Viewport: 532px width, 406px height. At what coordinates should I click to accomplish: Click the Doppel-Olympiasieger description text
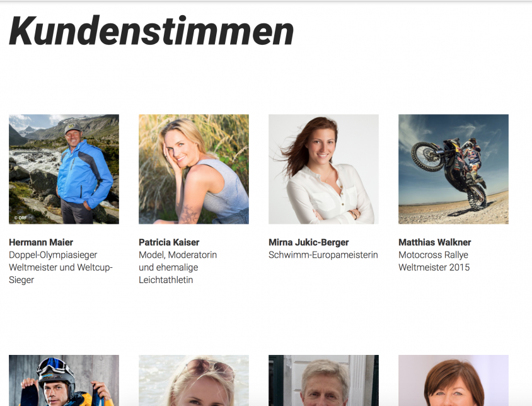(53, 255)
